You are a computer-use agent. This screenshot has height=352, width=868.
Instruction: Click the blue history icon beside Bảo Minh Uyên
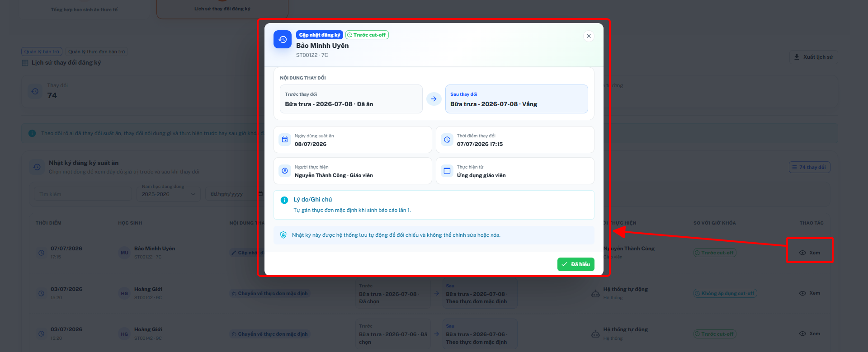pyautogui.click(x=283, y=39)
